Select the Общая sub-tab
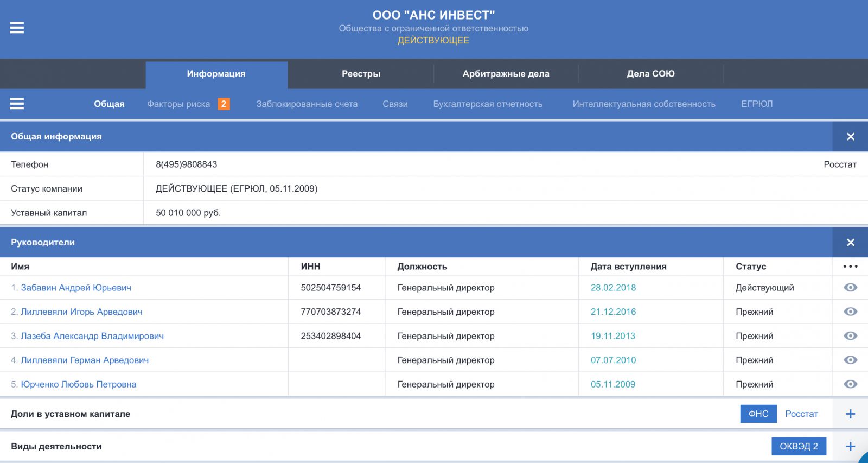 click(109, 104)
